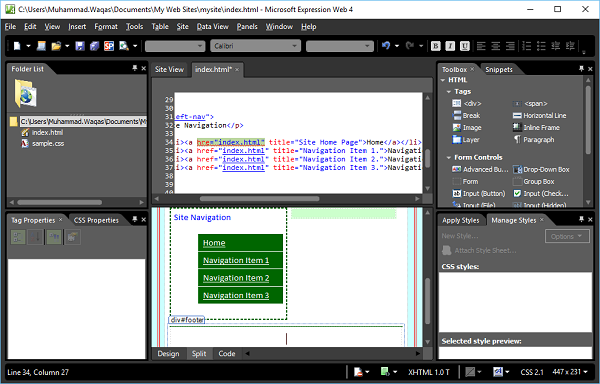
Task: Select the Inline Frame tag icon
Action: (517, 127)
